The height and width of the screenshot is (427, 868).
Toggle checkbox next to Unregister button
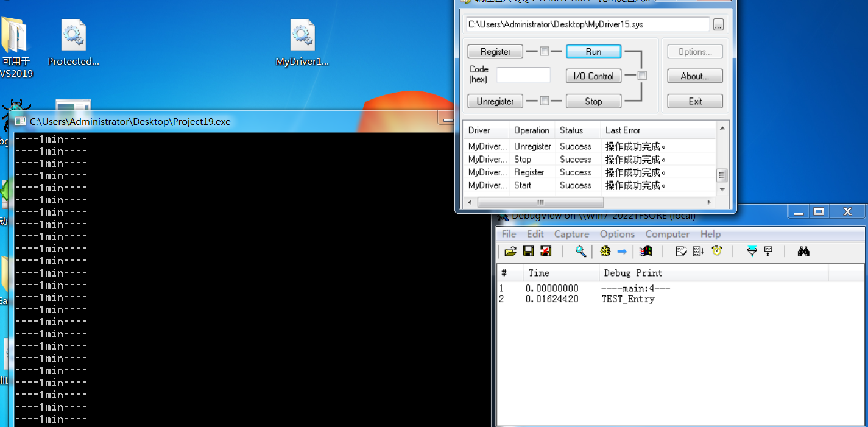[x=545, y=101]
